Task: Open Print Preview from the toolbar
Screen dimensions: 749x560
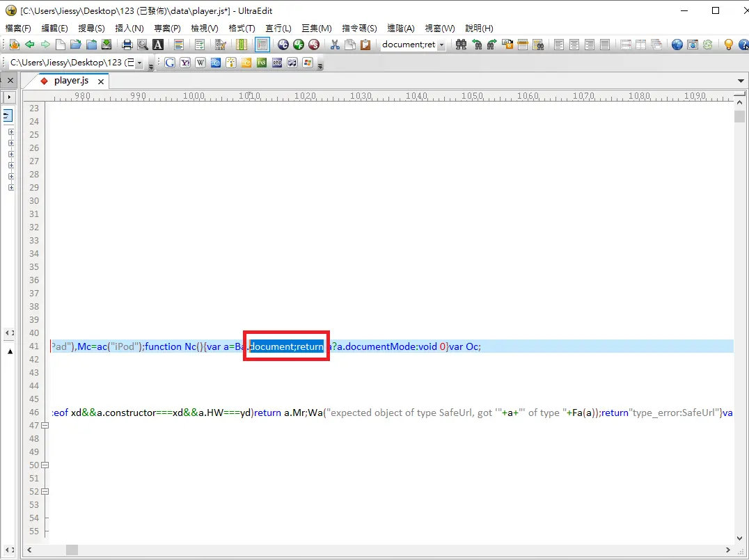Action: [142, 45]
